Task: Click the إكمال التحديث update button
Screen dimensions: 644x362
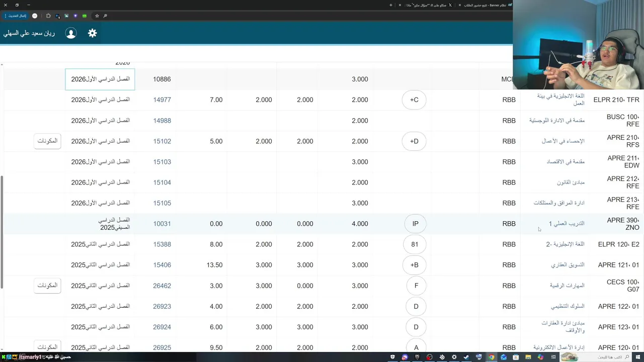Action: pyautogui.click(x=15, y=16)
